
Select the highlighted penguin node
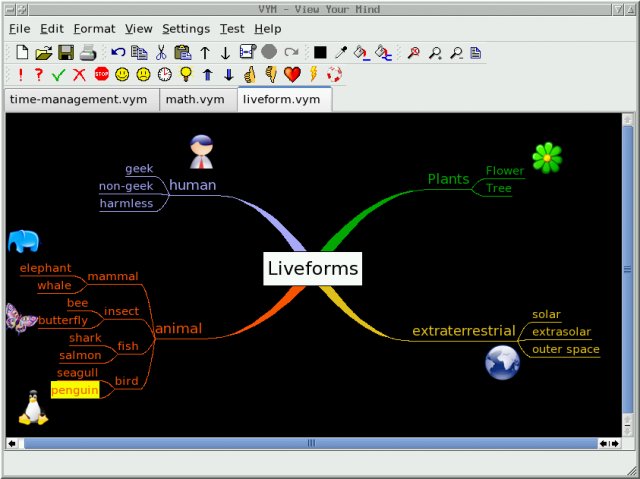(x=75, y=390)
